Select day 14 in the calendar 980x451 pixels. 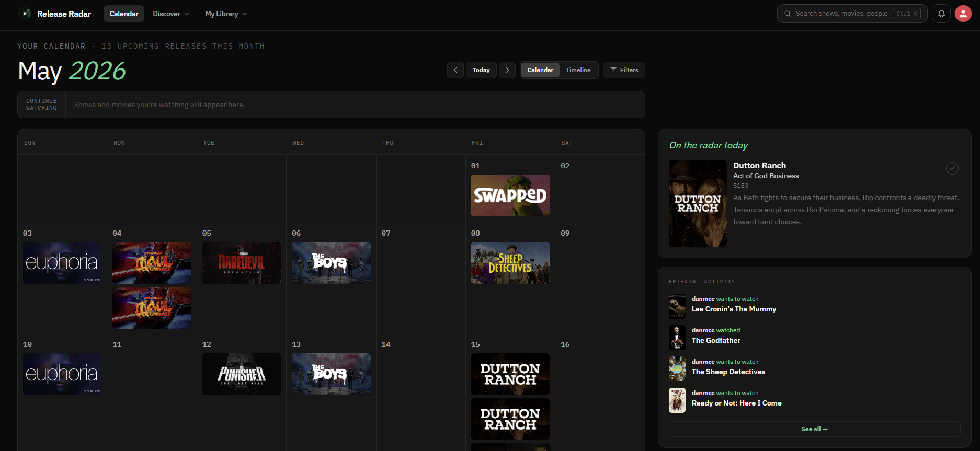pos(421,392)
